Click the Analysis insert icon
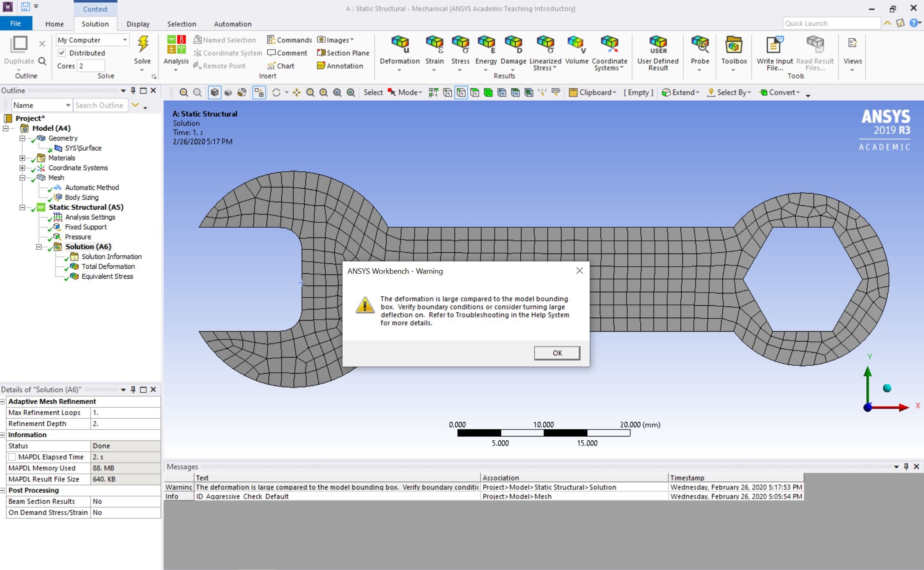The image size is (924, 570). (176, 44)
